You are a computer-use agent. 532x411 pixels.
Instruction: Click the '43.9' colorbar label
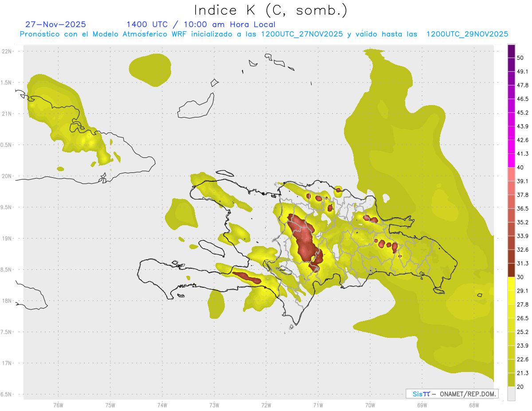pyautogui.click(x=523, y=126)
